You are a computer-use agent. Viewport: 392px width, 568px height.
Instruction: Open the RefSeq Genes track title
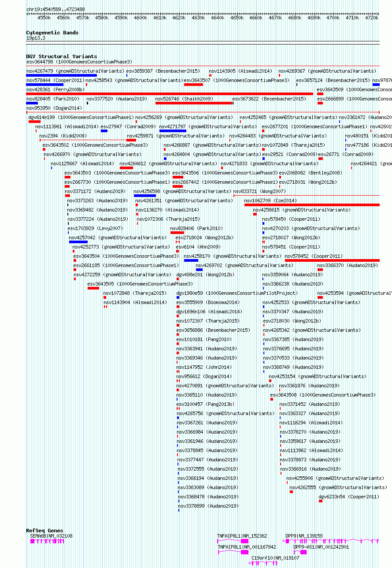click(x=44, y=531)
